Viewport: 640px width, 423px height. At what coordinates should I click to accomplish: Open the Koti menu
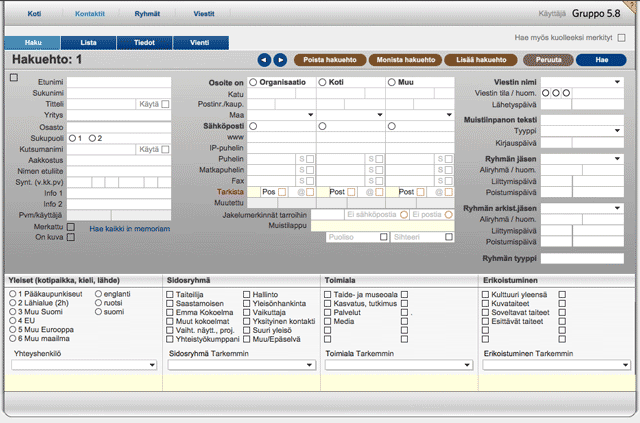click(x=34, y=13)
